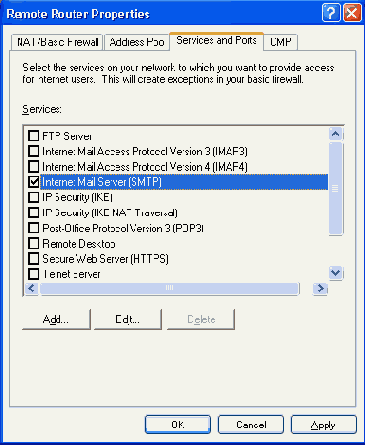
Task: Click the scroll up arrow in services list
Action: pos(336,134)
